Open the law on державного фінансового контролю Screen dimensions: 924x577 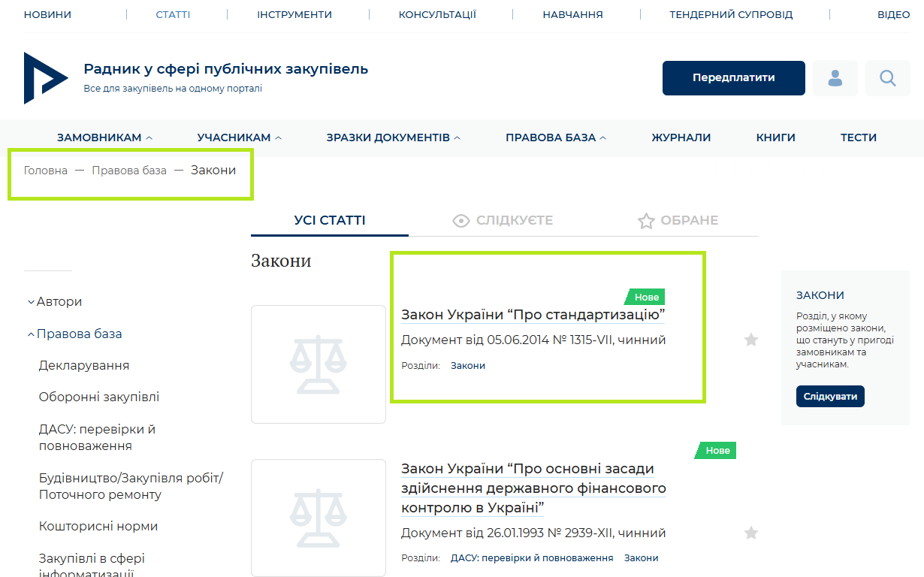pyautogui.click(x=533, y=488)
